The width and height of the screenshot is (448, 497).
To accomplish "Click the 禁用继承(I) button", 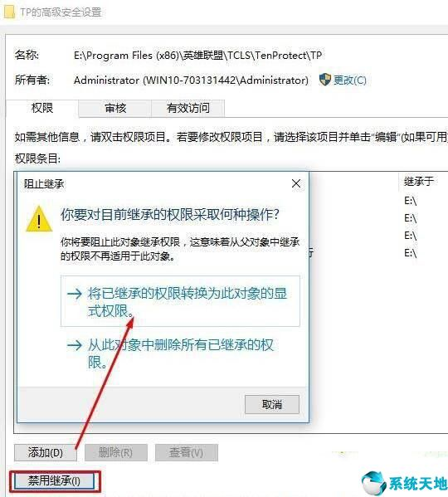I will (x=54, y=481).
